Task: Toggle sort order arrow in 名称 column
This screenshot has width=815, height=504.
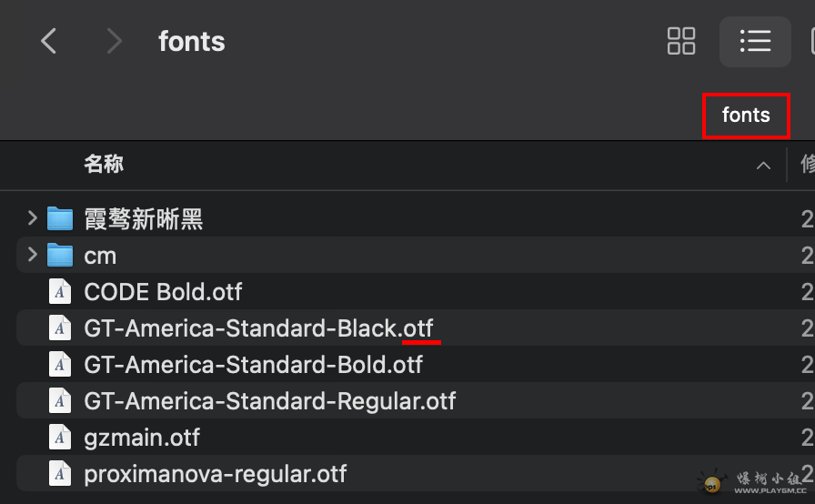Action: (763, 166)
